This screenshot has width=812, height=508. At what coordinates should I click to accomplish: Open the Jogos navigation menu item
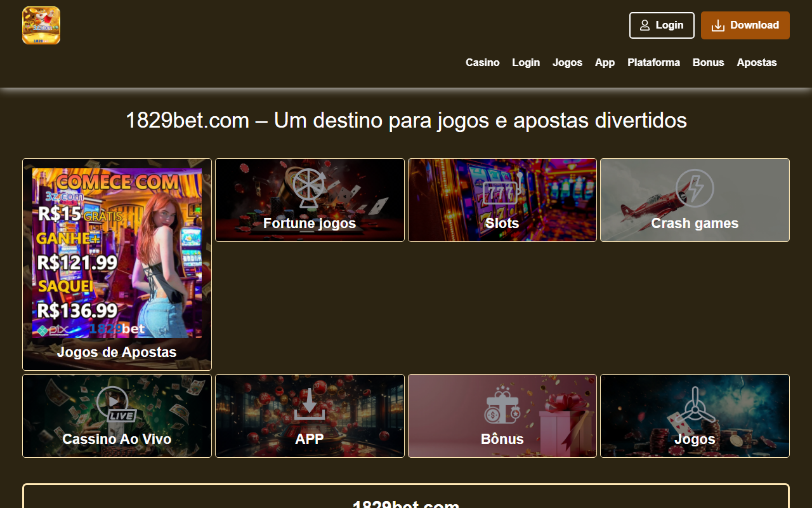[x=567, y=62]
